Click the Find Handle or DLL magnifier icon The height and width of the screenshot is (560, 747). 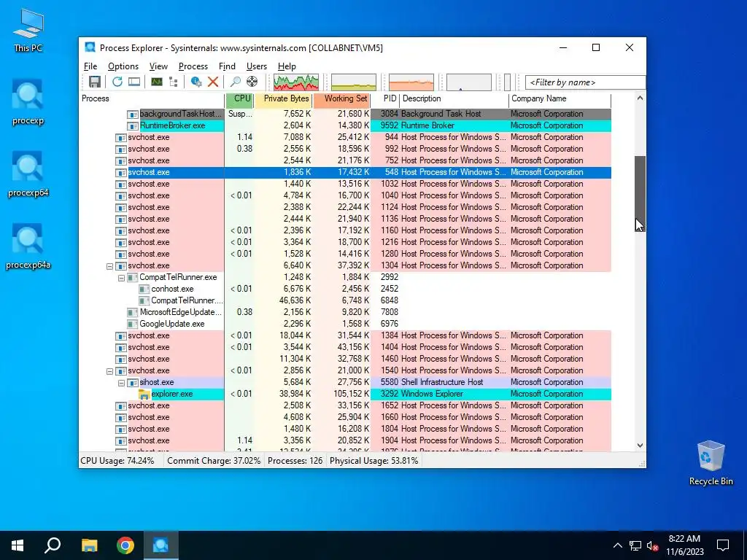(x=235, y=82)
